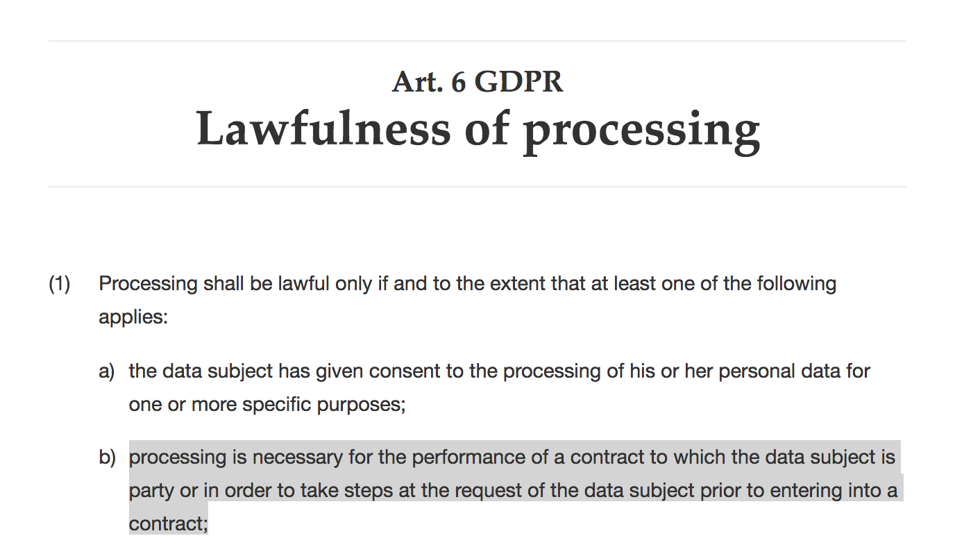
Task: Click the horizontal divider line above the heading
Action: click(x=478, y=41)
